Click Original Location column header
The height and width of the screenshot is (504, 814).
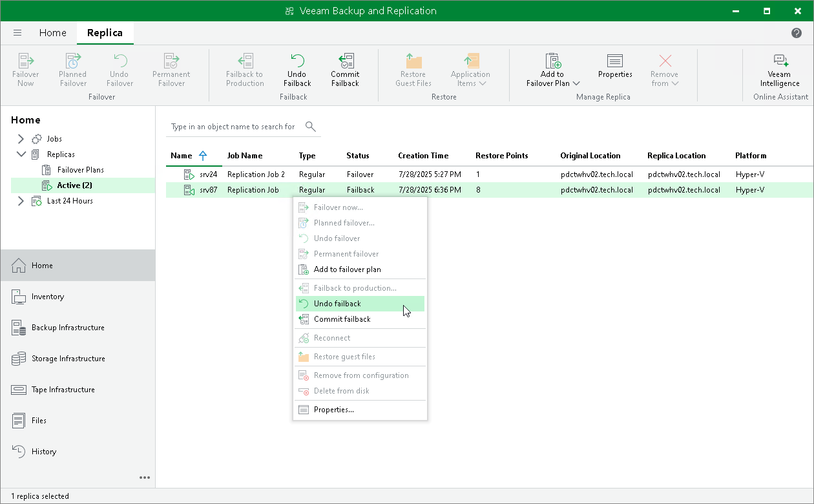click(x=590, y=156)
